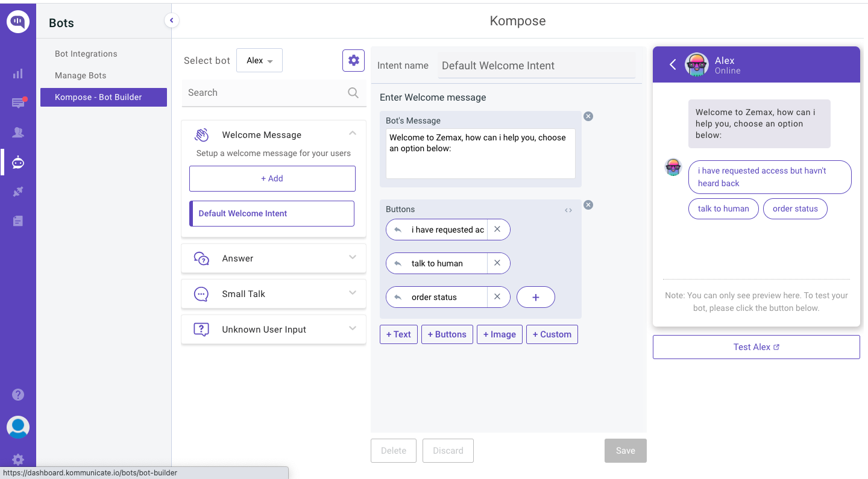Open the analytics bar chart icon
The image size is (868, 479).
tap(18, 74)
